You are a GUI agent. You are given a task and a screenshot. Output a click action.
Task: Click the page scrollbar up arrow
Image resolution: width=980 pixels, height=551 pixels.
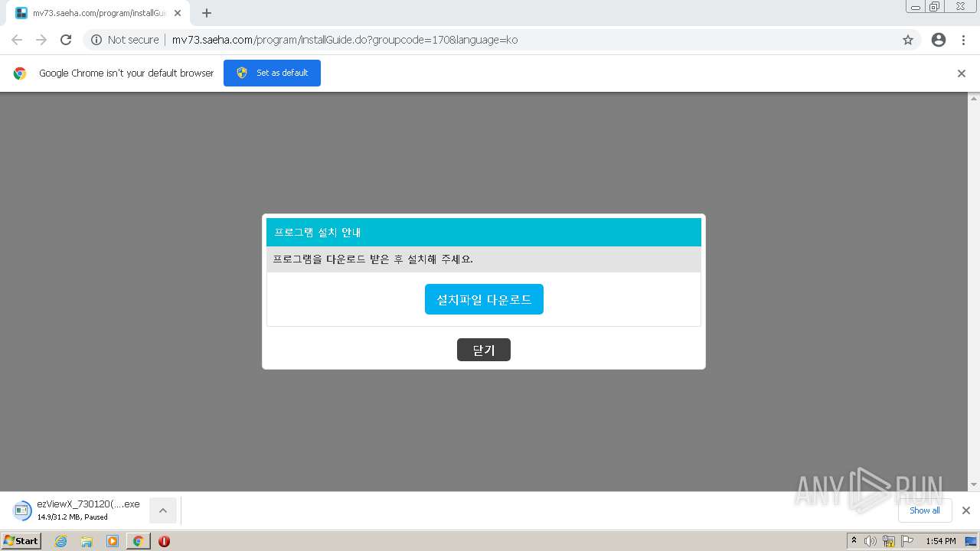point(974,98)
